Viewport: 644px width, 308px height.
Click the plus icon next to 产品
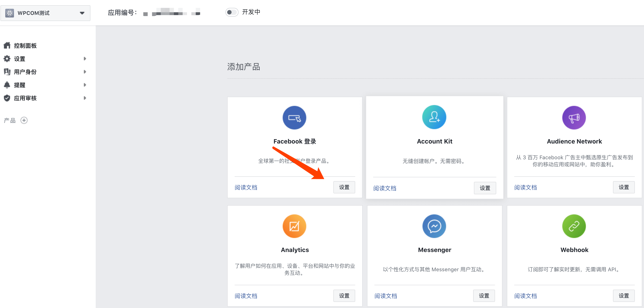(24, 121)
